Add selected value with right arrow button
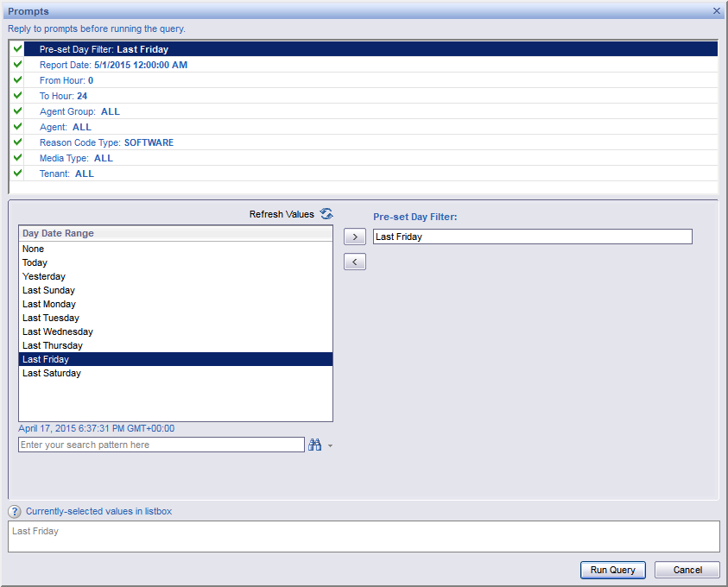The height and width of the screenshot is (587, 728). coord(354,237)
